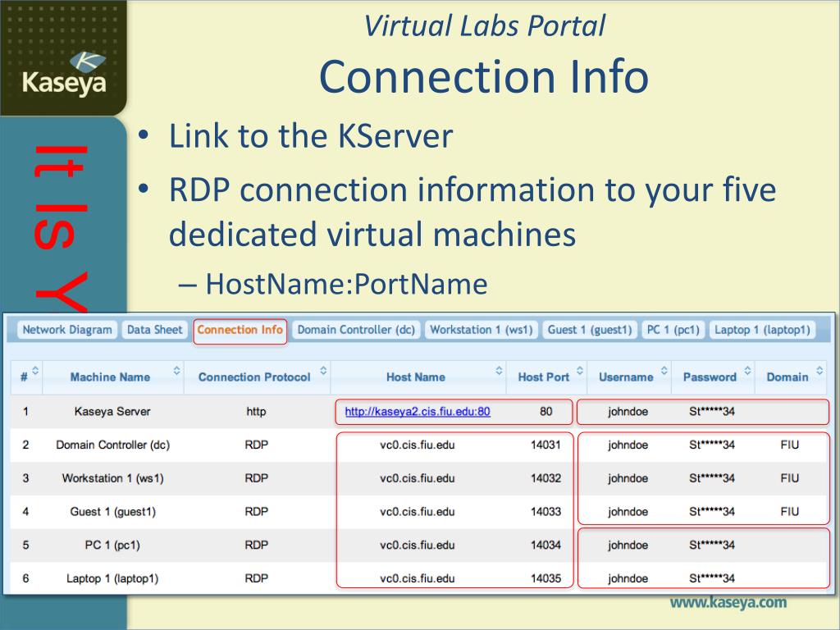Click host port 14032 cell

(x=546, y=478)
